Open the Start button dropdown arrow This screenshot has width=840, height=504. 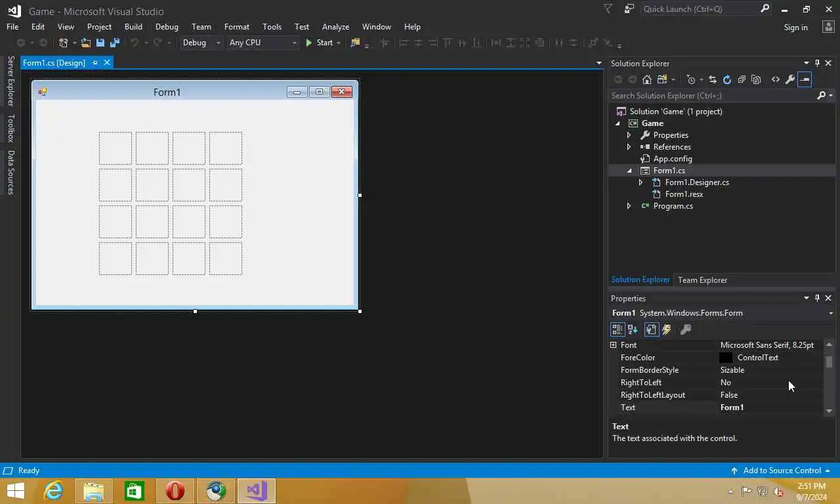tap(339, 43)
